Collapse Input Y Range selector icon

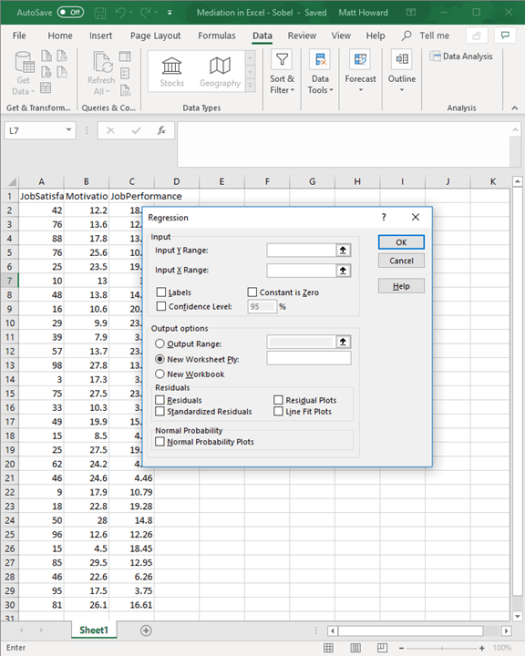pos(343,250)
